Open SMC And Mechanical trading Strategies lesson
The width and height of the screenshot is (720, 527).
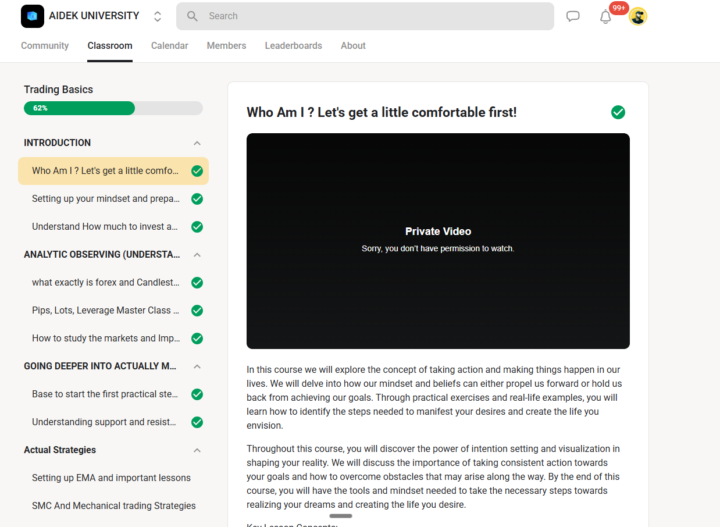113,506
